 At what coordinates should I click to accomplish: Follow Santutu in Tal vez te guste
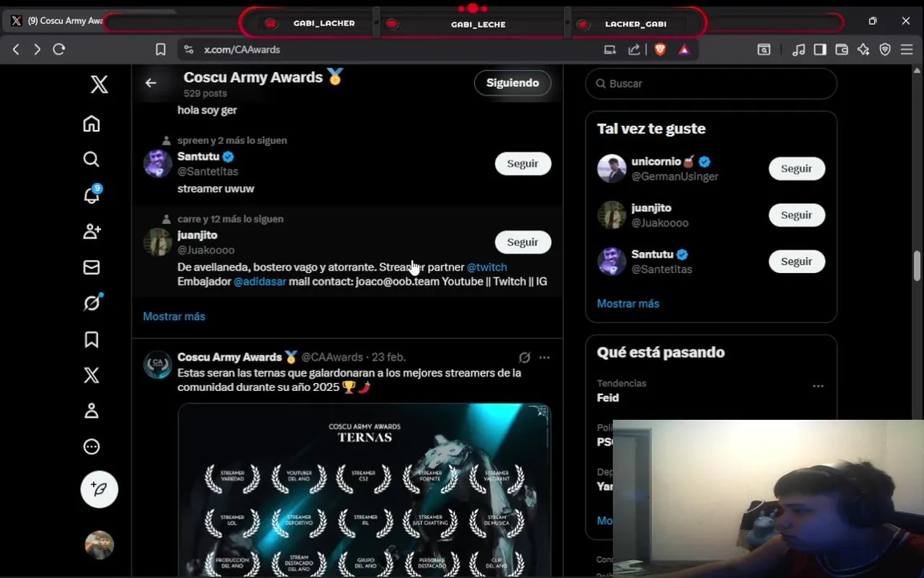point(796,261)
